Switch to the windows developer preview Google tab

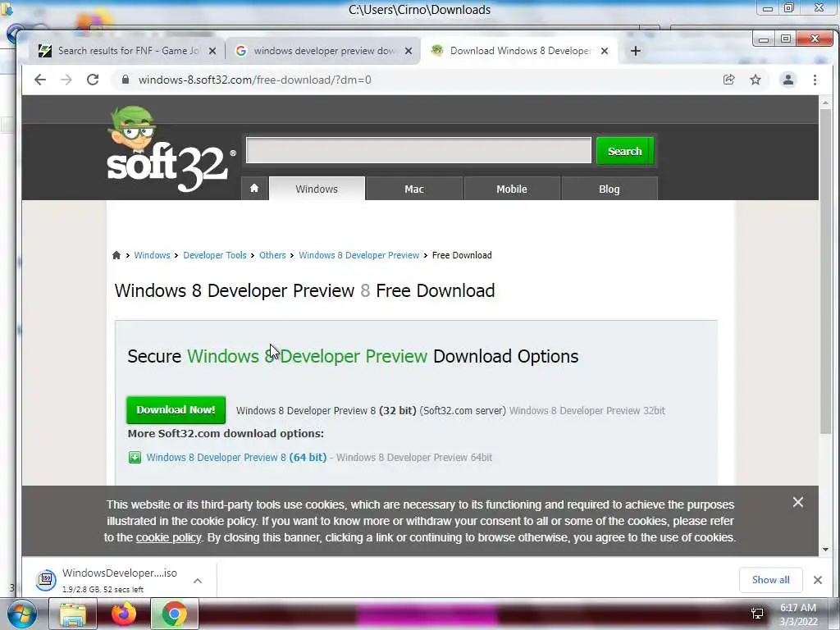(322, 51)
